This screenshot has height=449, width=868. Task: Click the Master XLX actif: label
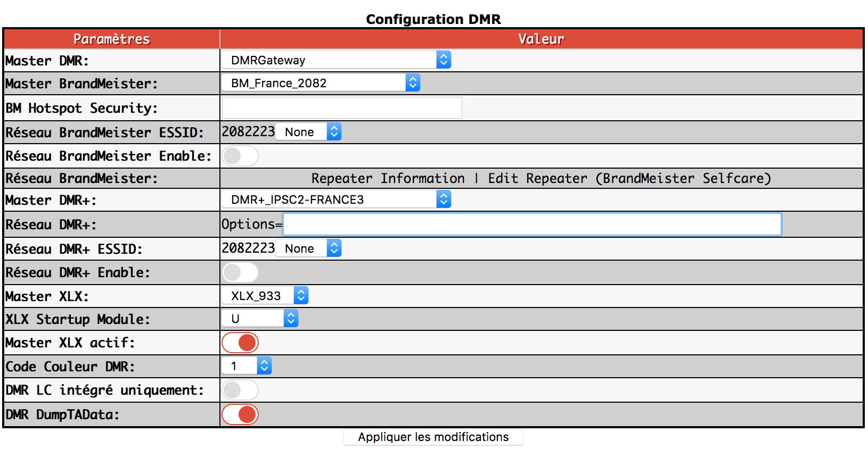(70, 343)
